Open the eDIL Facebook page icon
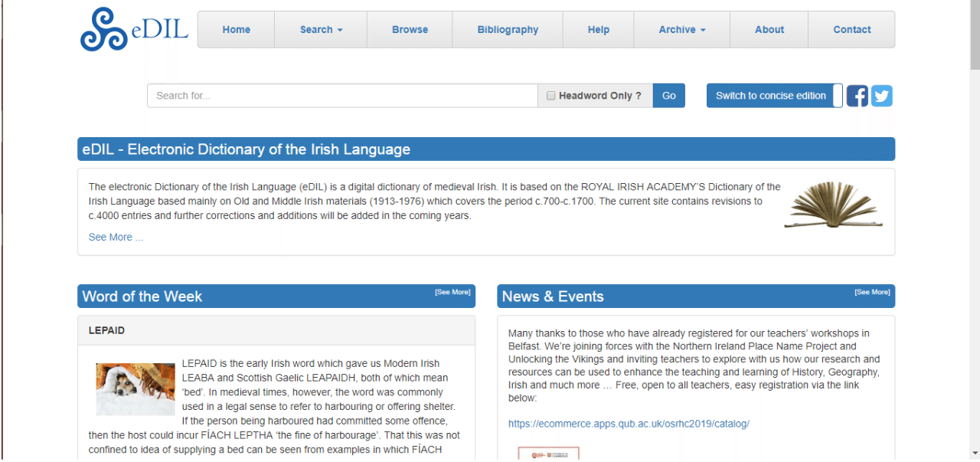This screenshot has width=980, height=462. 857,96
